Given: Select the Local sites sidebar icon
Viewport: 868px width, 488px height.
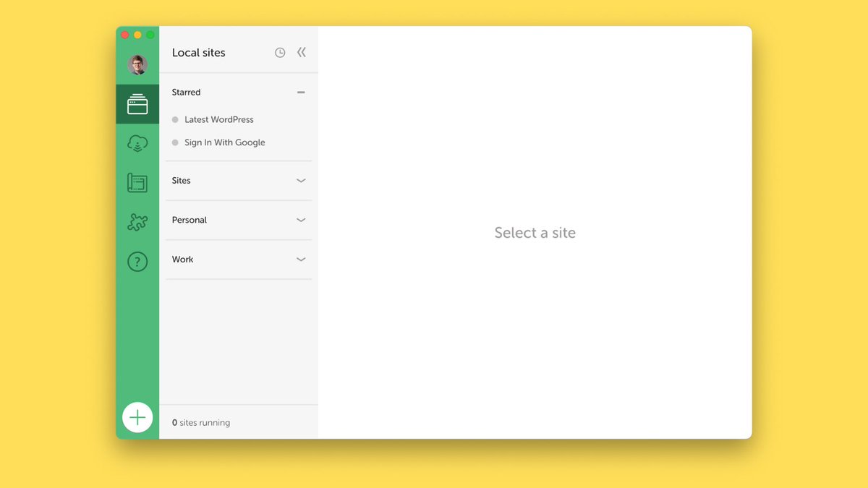Looking at the screenshot, I should 137,104.
